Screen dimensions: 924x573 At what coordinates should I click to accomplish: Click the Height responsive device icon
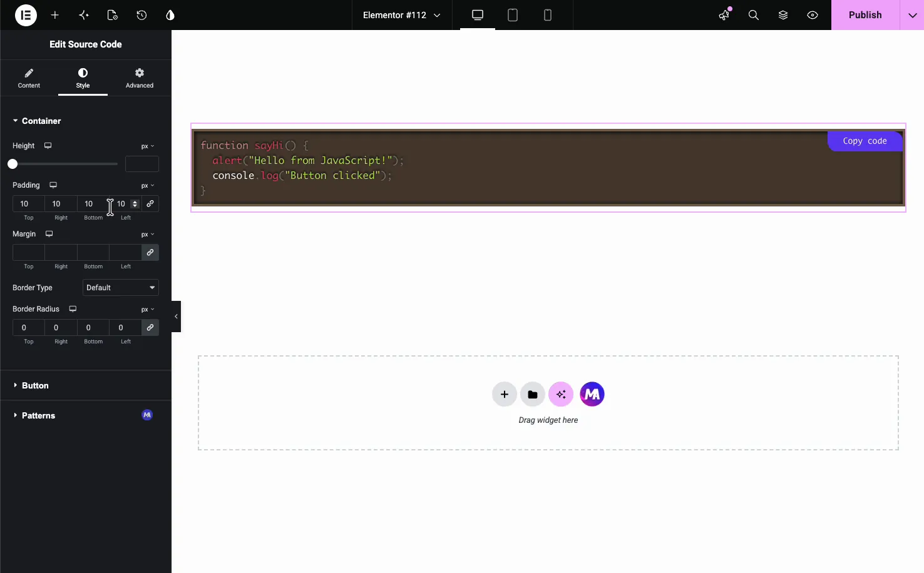pos(48,146)
